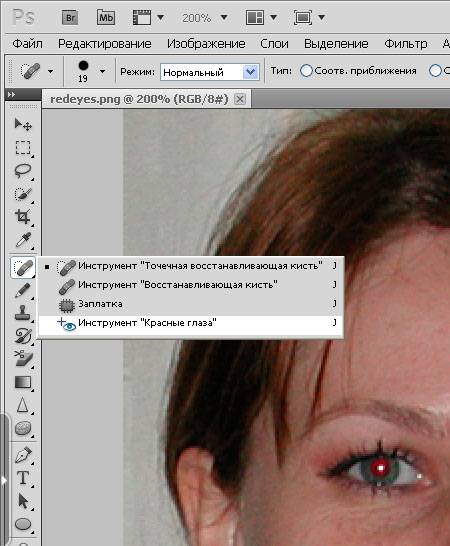This screenshot has width=450, height=546.
Task: Select the Type tool
Action: click(23, 478)
